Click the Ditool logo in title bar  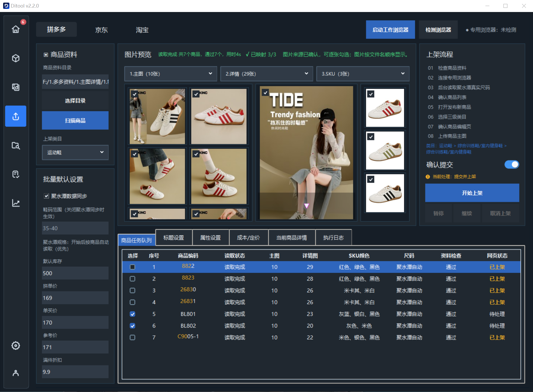(6, 6)
